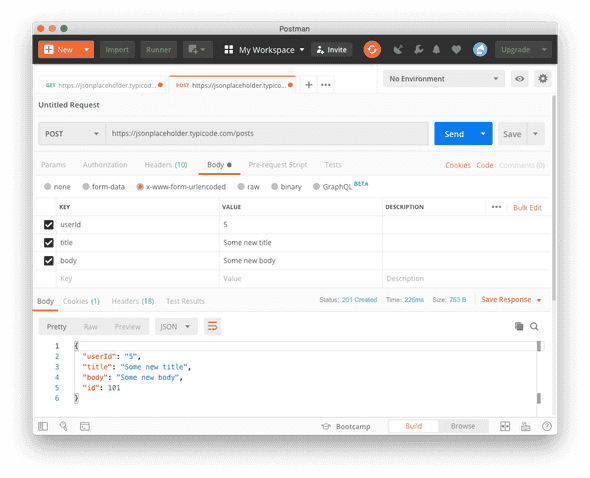Viewport: 590px width, 478px height.
Task: Open the Cookies link
Action: [x=458, y=165]
